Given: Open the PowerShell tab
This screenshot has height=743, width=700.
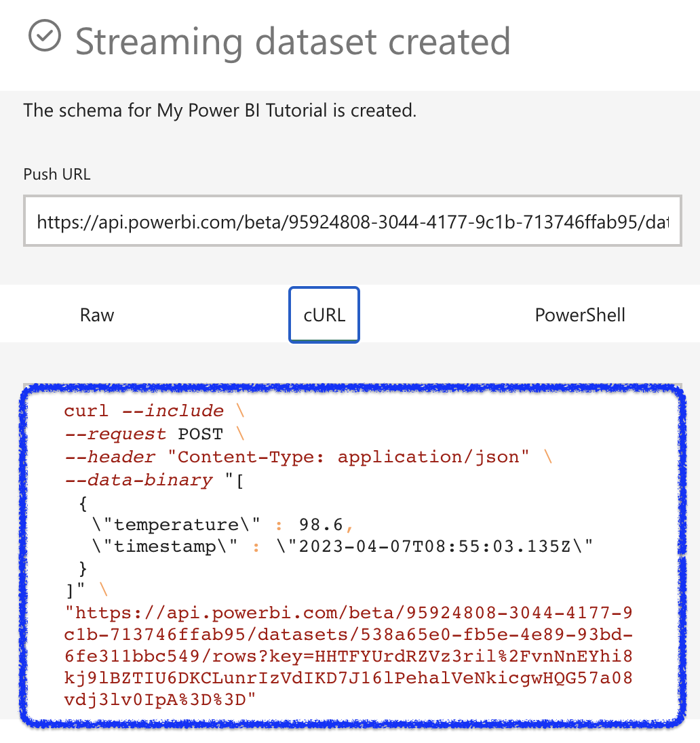Looking at the screenshot, I should point(580,315).
